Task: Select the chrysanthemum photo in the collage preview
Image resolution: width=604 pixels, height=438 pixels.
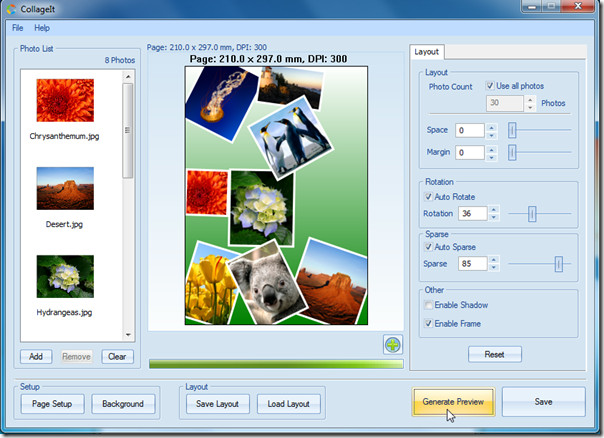Action: coord(207,193)
